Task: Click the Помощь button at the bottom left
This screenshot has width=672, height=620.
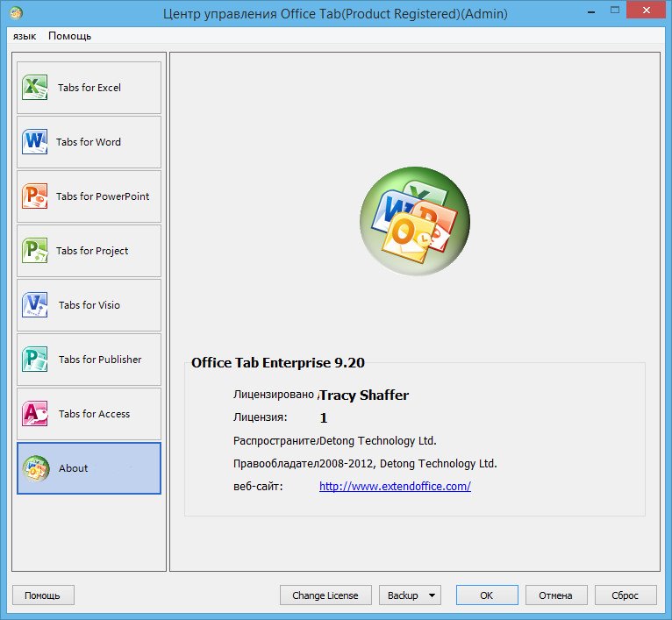Action: (43, 595)
